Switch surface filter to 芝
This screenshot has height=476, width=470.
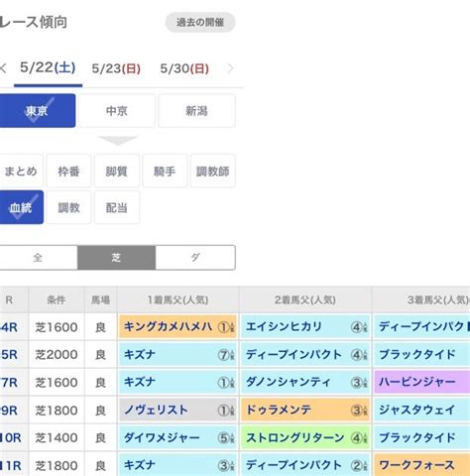click(x=116, y=258)
